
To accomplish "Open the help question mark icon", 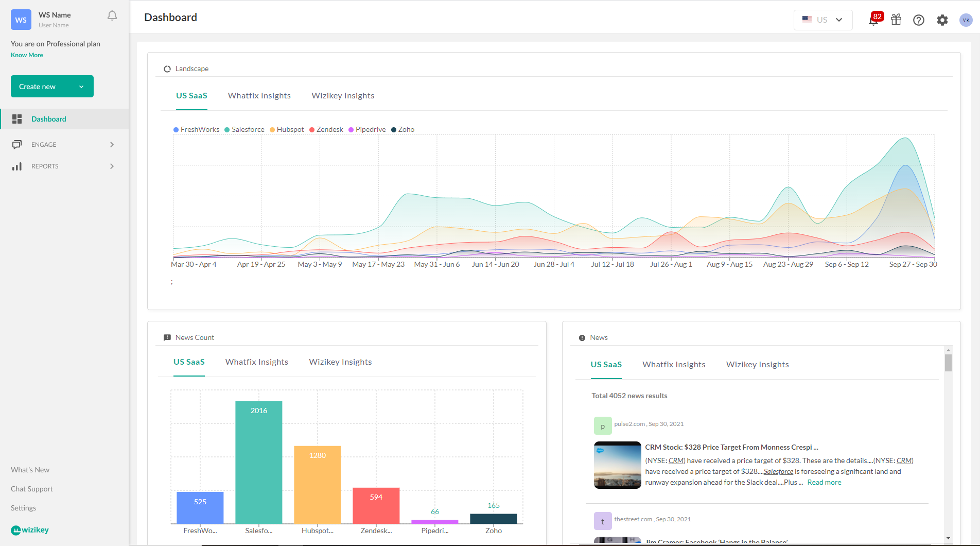I will [x=919, y=20].
